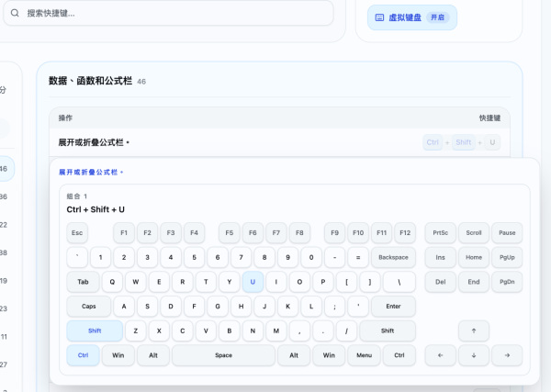551x392 pixels.
Task: Click the magnifier icon in search box
Action: click(15, 14)
